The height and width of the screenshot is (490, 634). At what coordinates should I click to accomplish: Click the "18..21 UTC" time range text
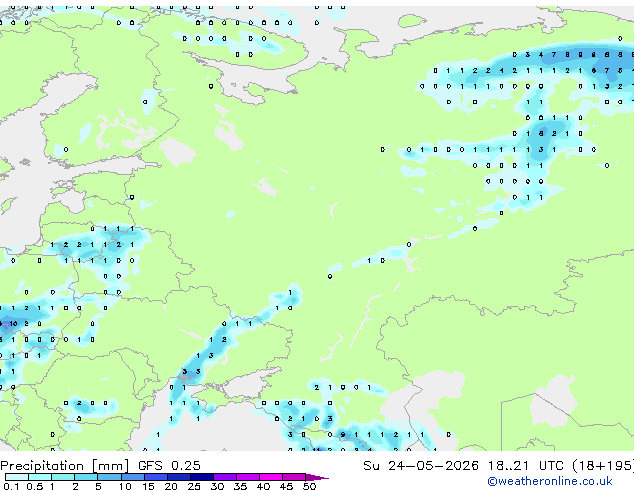pyautogui.click(x=526, y=466)
